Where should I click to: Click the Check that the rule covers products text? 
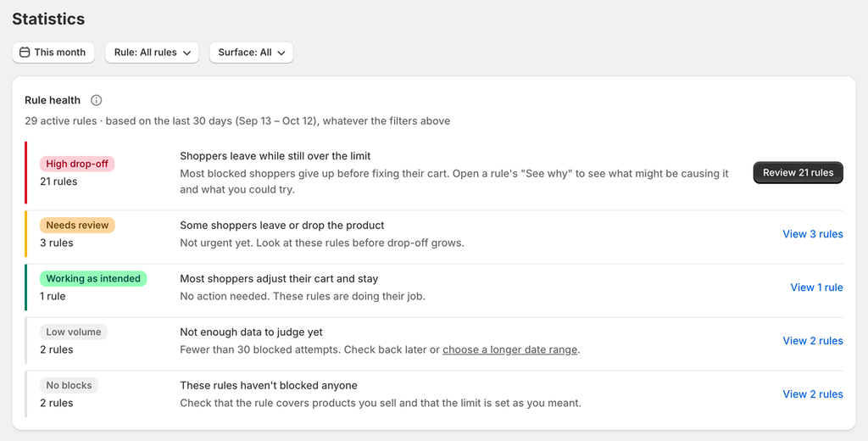click(381, 403)
